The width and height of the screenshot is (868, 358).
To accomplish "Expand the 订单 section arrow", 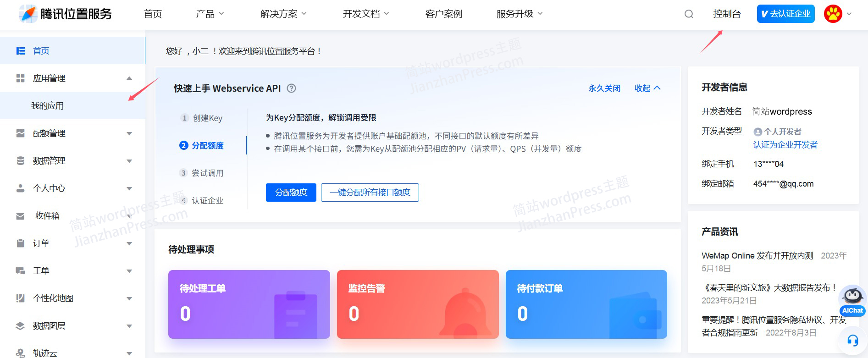I will tap(129, 243).
